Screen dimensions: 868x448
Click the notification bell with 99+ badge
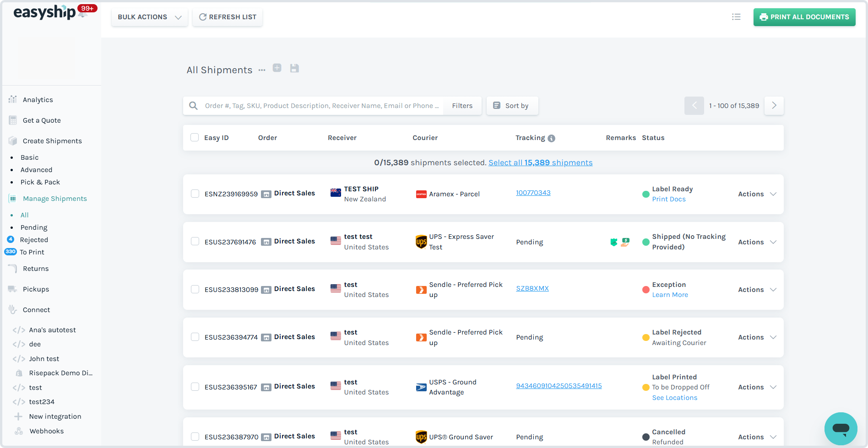pos(84,13)
